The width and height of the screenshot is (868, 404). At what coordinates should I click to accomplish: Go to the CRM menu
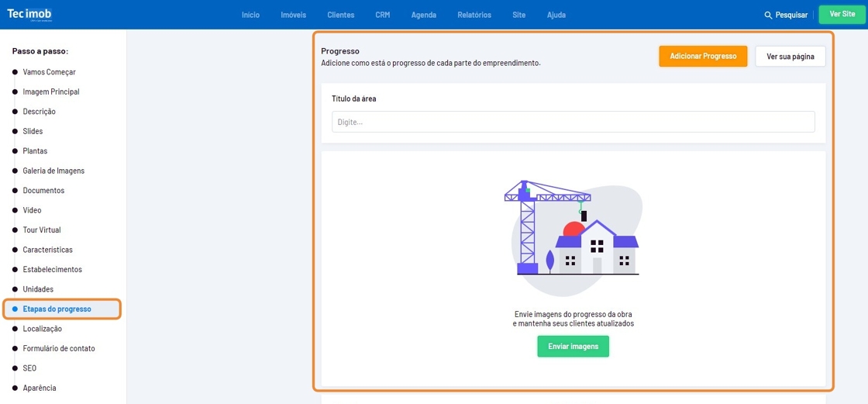coord(382,15)
